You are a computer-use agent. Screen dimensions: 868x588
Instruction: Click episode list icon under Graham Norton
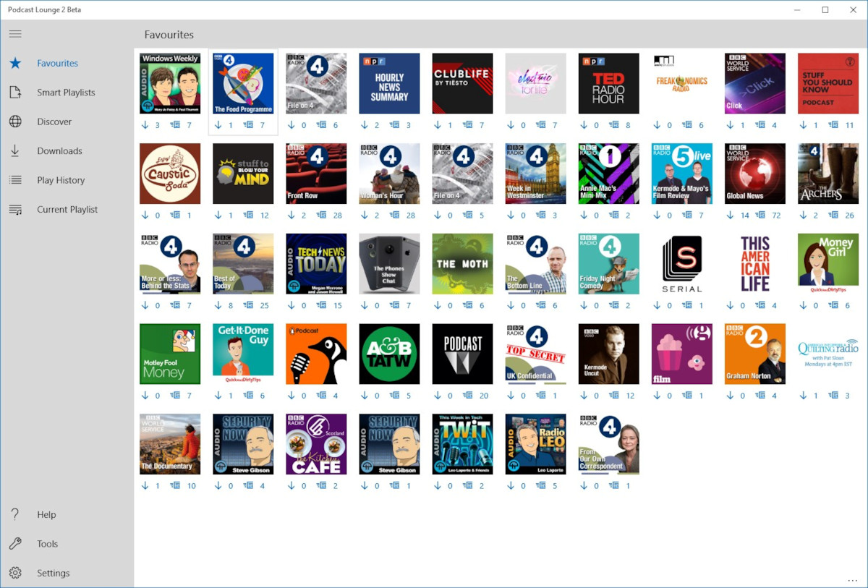(760, 396)
